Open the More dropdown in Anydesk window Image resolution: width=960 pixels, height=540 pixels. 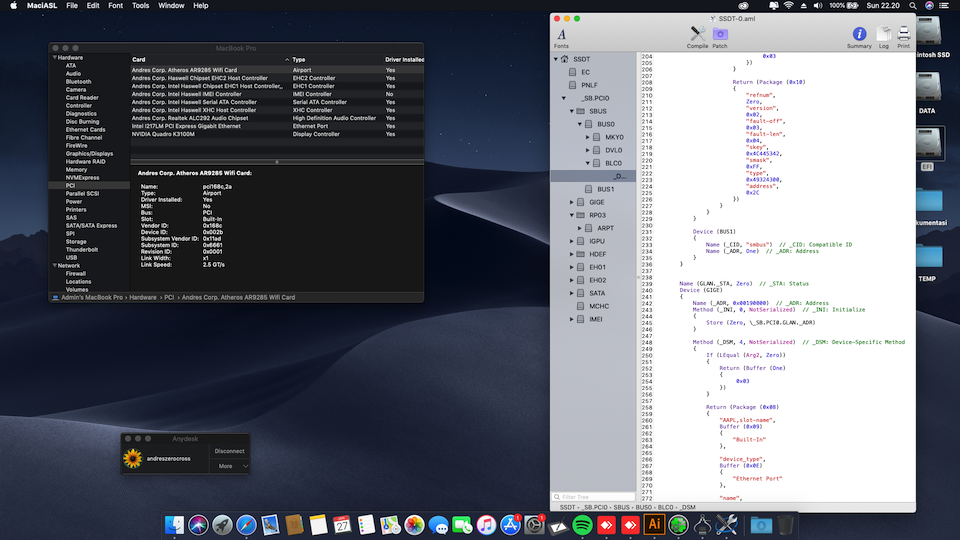[x=230, y=467]
